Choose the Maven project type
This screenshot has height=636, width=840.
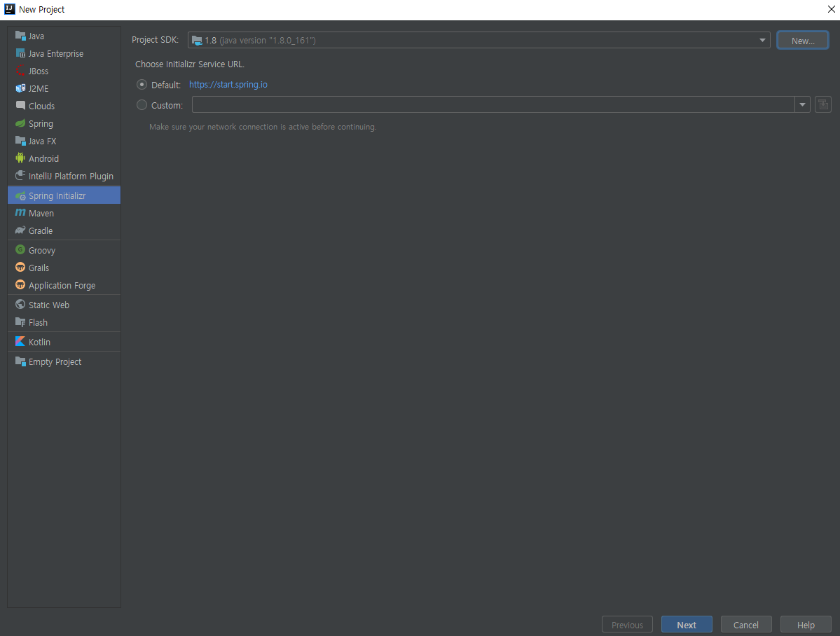64,213
